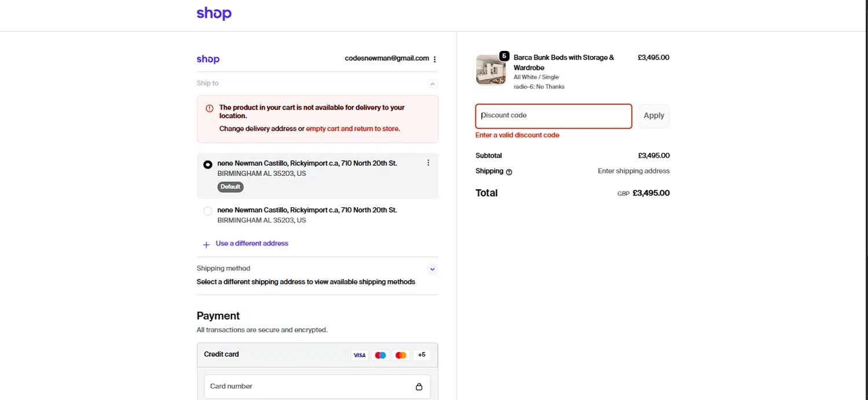Click the Shop logo in top header

214,13
